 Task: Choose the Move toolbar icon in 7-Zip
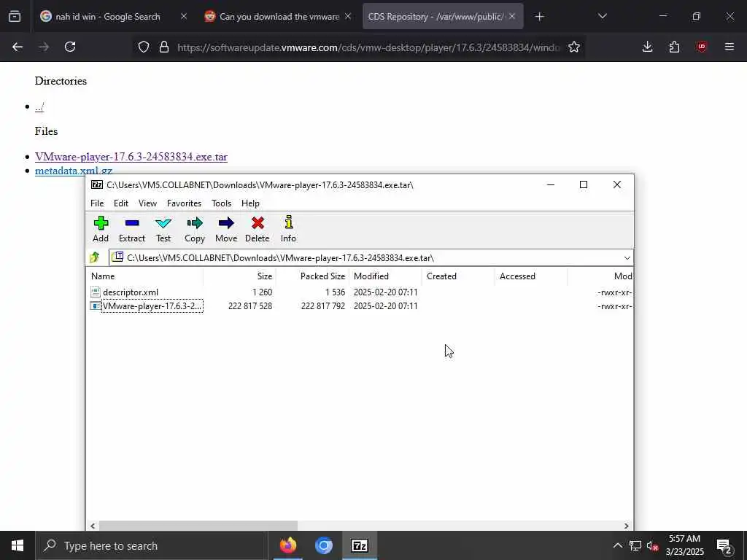click(x=226, y=229)
